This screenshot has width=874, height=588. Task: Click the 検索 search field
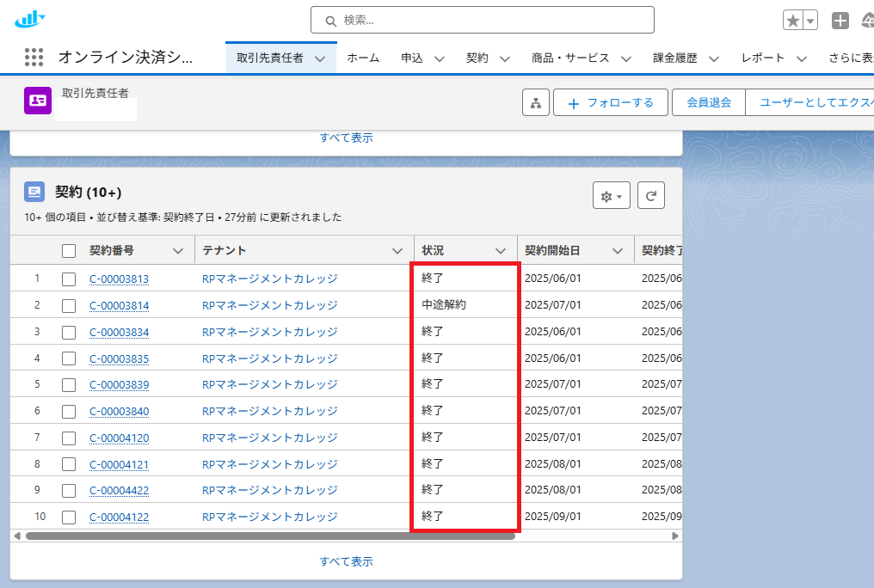(x=482, y=20)
